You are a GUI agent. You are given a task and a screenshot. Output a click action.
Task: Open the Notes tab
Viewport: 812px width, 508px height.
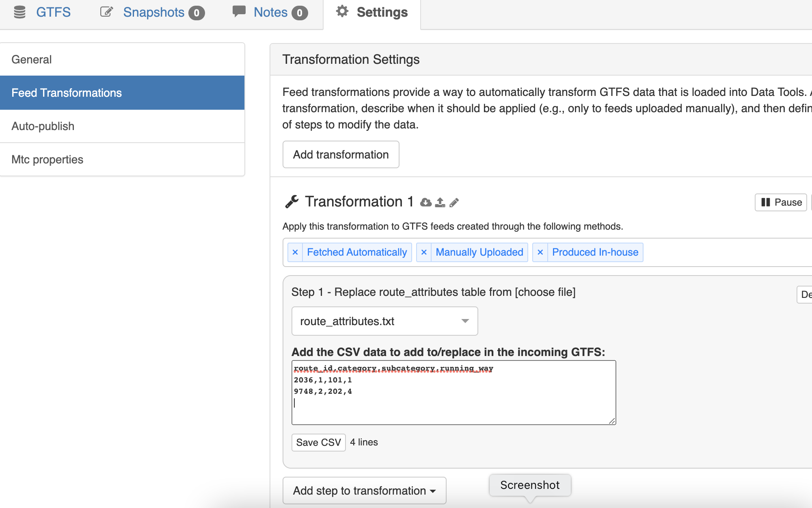point(270,12)
